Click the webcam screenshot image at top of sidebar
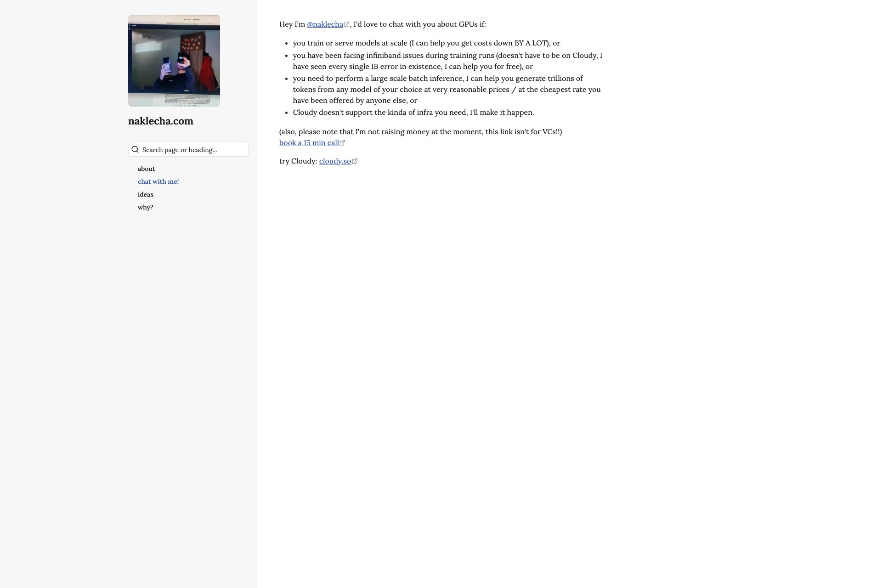 (x=174, y=60)
